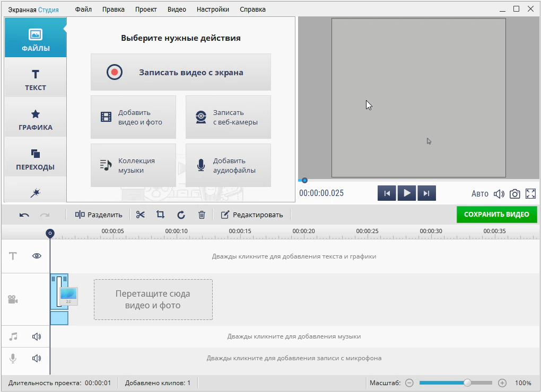Mute the music track speaker

[x=37, y=336]
